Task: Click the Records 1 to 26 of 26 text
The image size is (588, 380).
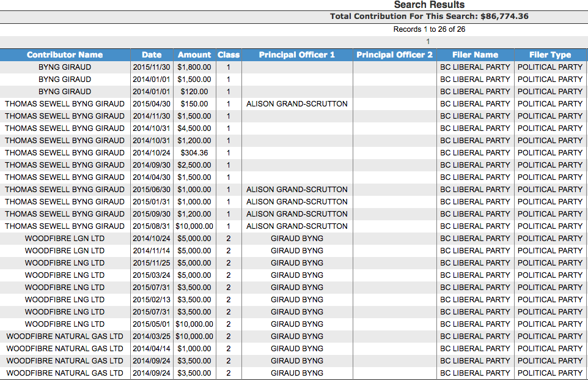Action: click(429, 29)
